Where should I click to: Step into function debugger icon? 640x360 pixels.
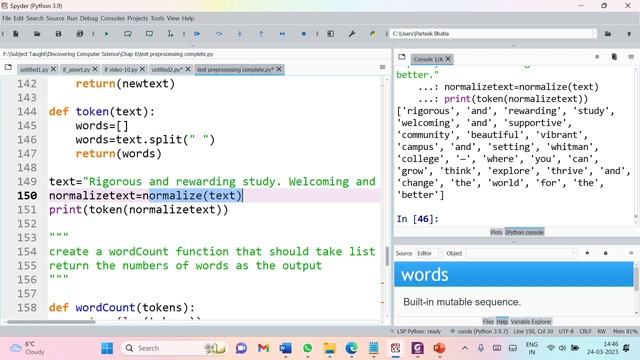[240, 34]
